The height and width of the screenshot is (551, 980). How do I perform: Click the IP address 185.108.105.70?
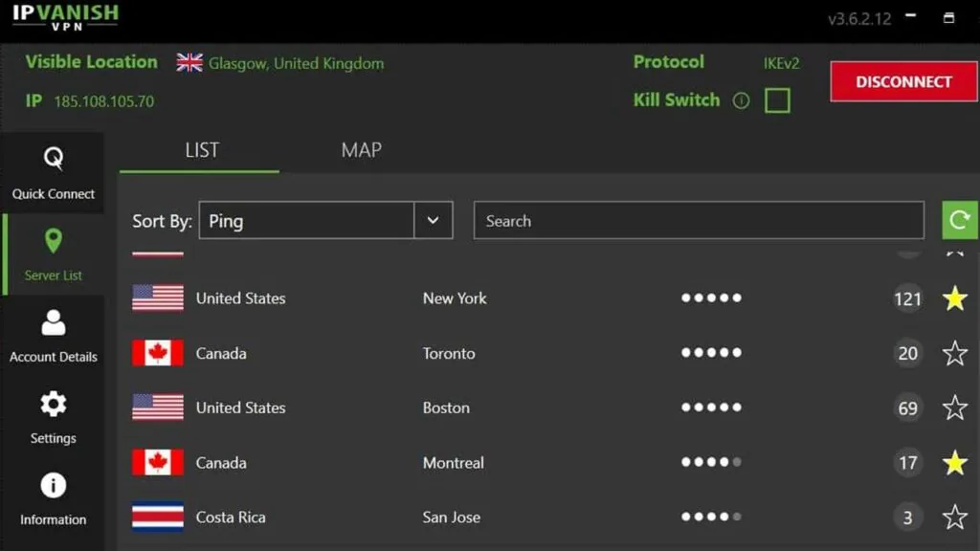pyautogui.click(x=103, y=101)
